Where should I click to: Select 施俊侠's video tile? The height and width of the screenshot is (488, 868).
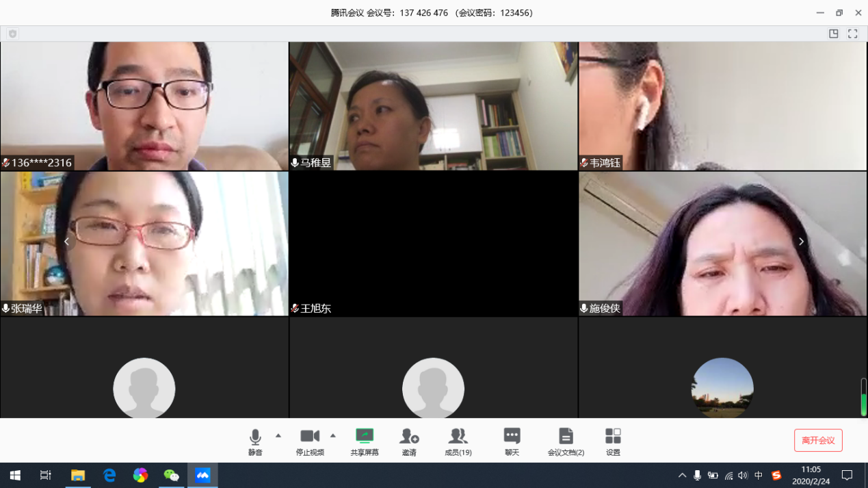723,244
